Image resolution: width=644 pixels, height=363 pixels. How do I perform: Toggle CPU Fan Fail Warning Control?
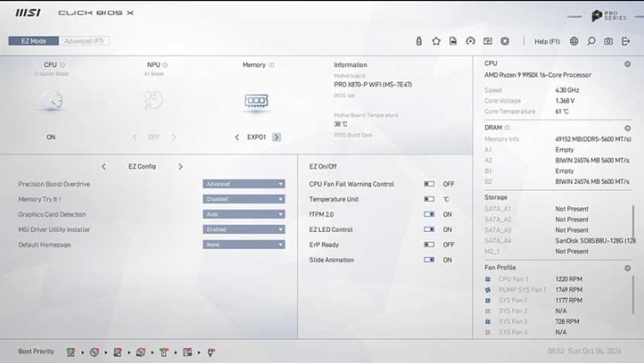pos(428,184)
